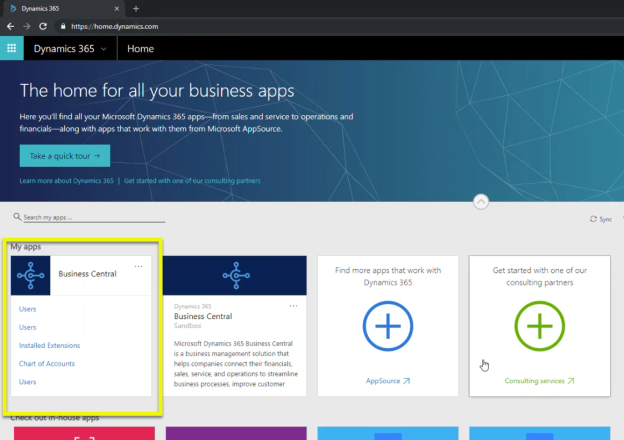This screenshot has height=440, width=624.
Task: Open Installed Extensions link
Action: click(49, 345)
